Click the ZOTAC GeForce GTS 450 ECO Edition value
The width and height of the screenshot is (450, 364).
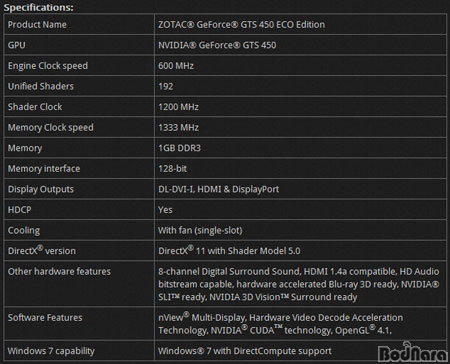pyautogui.click(x=241, y=25)
